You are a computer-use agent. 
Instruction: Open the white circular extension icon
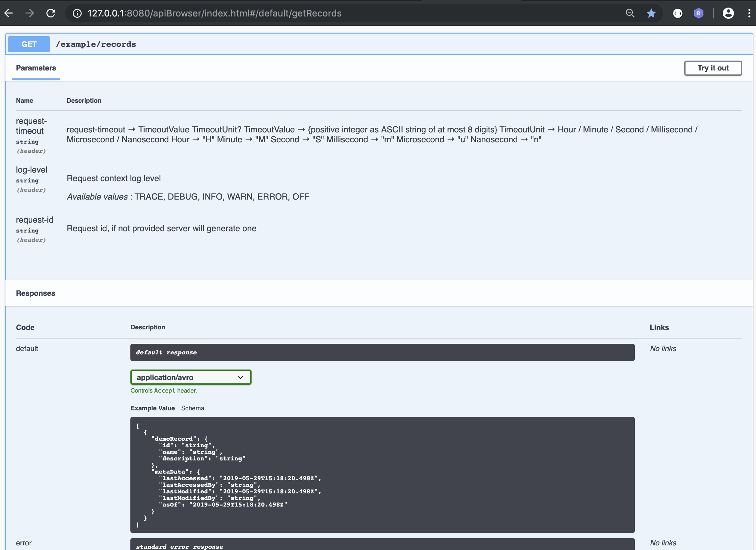click(678, 13)
